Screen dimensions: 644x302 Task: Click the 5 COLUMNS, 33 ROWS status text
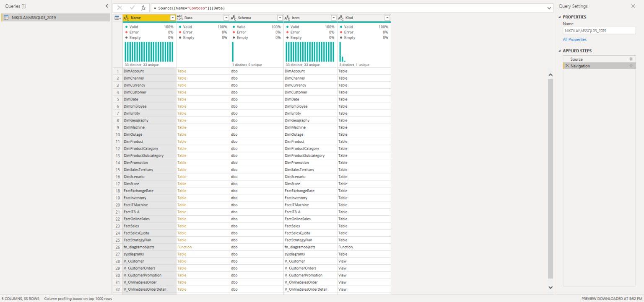pyautogui.click(x=21, y=299)
